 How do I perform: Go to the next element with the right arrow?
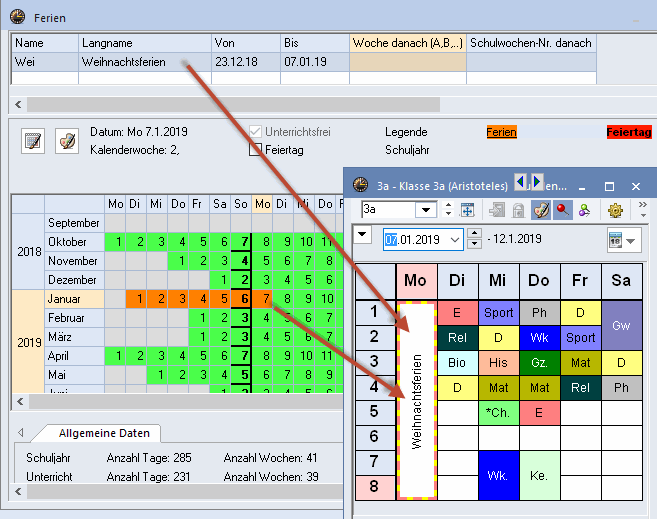537,182
